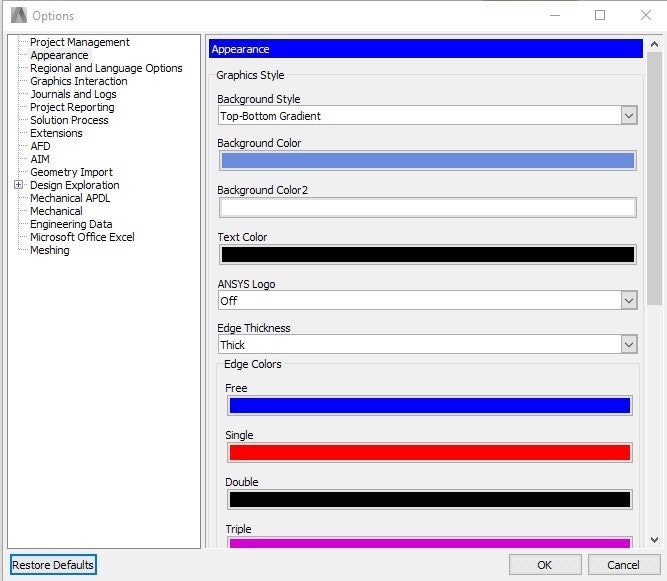Open Mechanical APDL options
Screen dimensions: 667x581
[70, 198]
